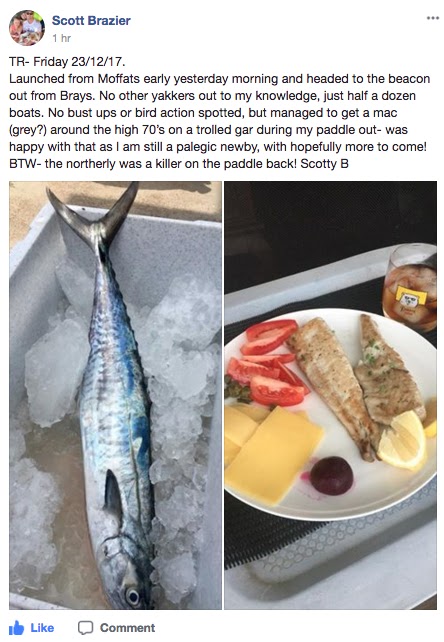
Task: Click the Comment text label
Action: [x=127, y=628]
